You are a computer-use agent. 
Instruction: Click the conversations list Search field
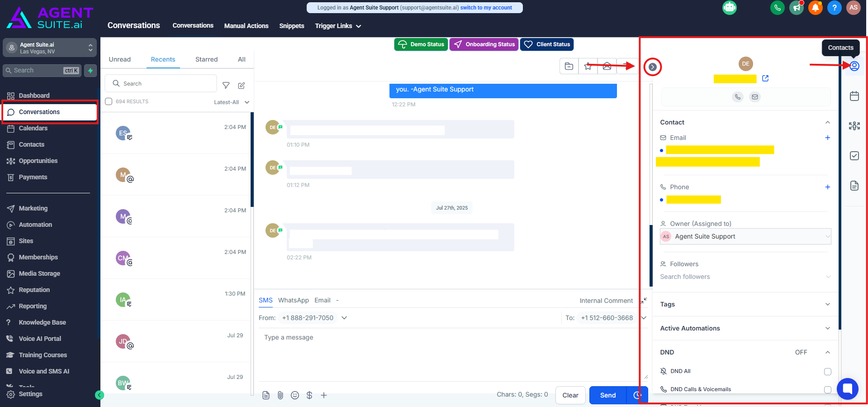(x=161, y=84)
